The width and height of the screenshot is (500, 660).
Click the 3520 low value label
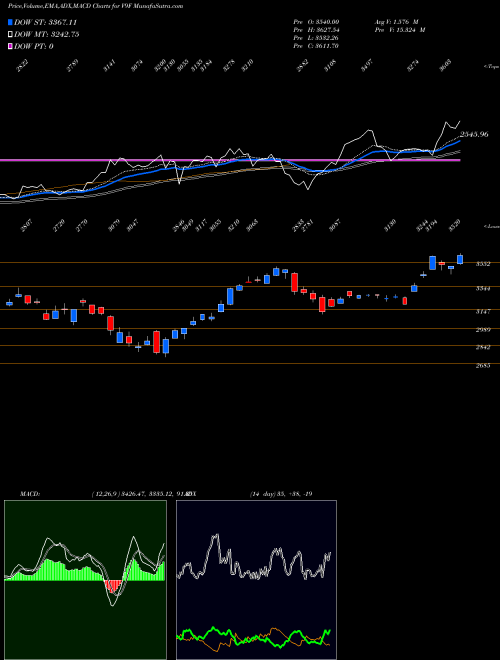click(x=455, y=226)
